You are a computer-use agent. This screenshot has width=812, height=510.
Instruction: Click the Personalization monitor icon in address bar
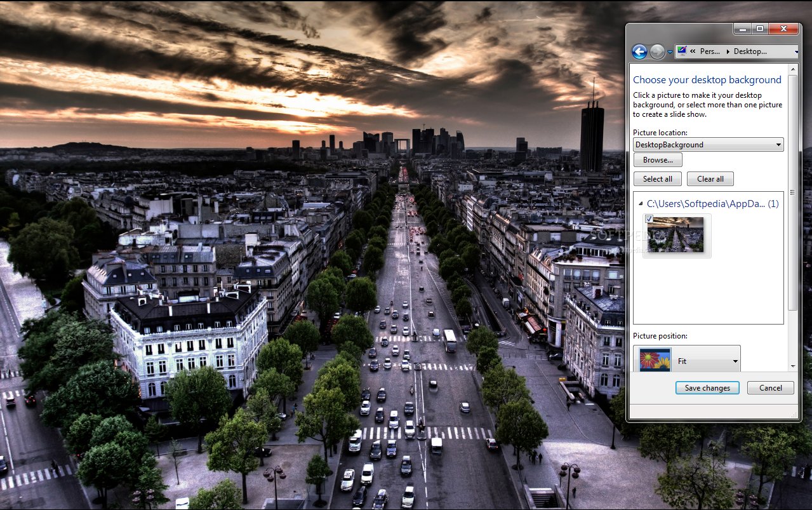682,51
